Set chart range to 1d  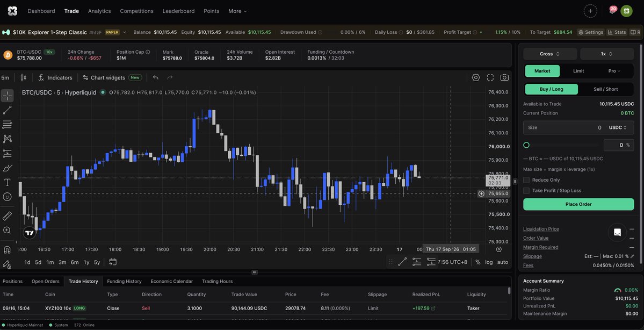point(27,262)
